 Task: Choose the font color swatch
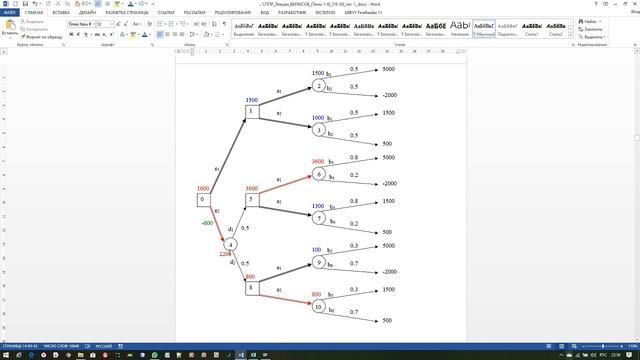[x=144, y=34]
